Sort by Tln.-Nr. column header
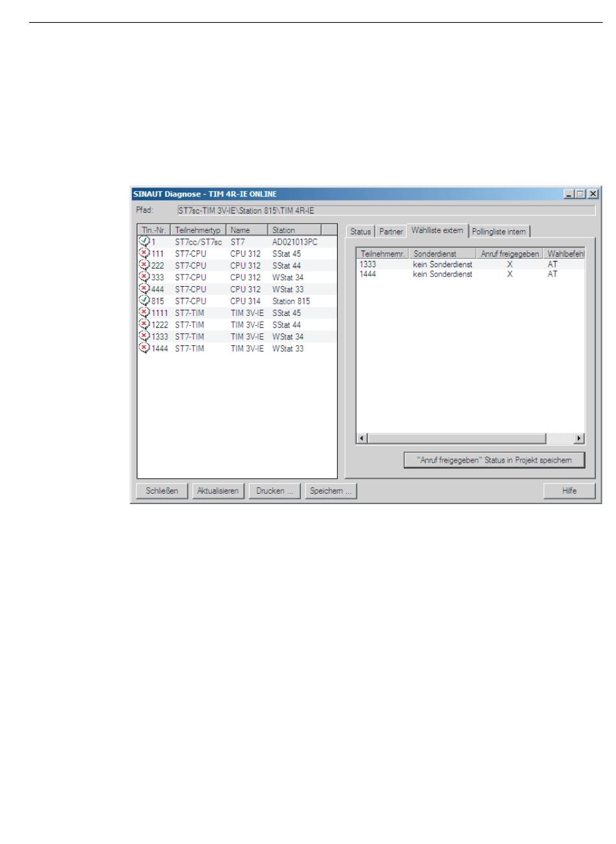The height and width of the screenshot is (844, 616). pos(154,230)
